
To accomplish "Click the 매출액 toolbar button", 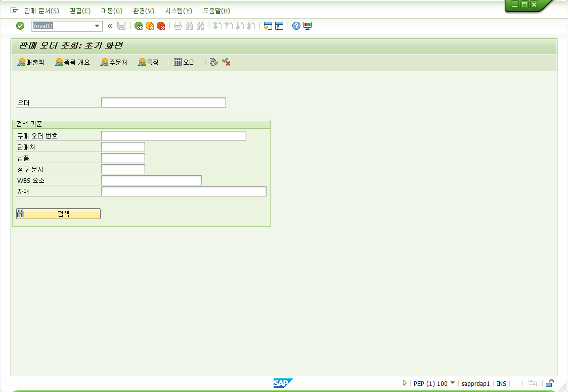I will click(31, 62).
